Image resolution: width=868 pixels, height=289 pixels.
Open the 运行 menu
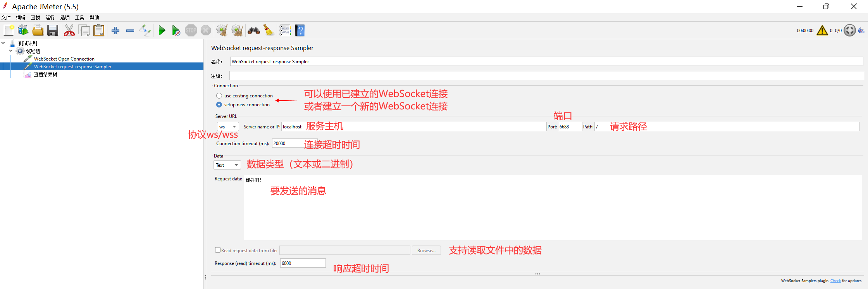click(x=50, y=17)
